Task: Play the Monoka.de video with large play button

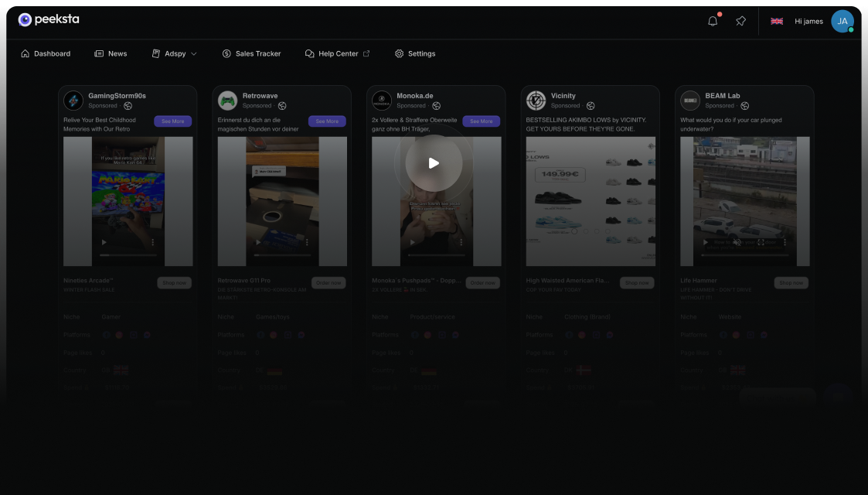Action: tap(434, 163)
